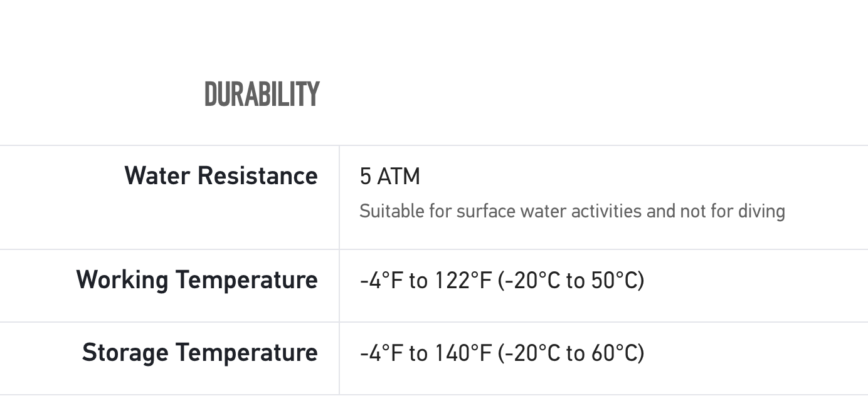868x401 pixels.
Task: Click the word ATM in the value
Action: (x=399, y=177)
